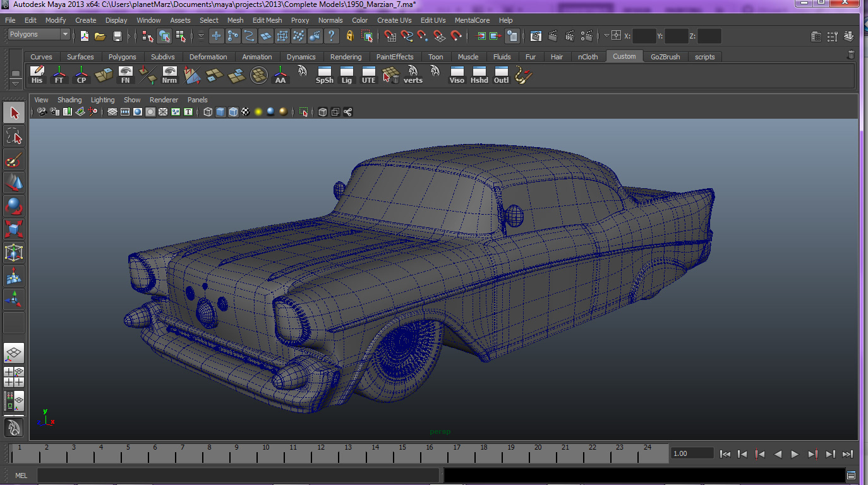Toggle lock current selection padlock

(350, 36)
